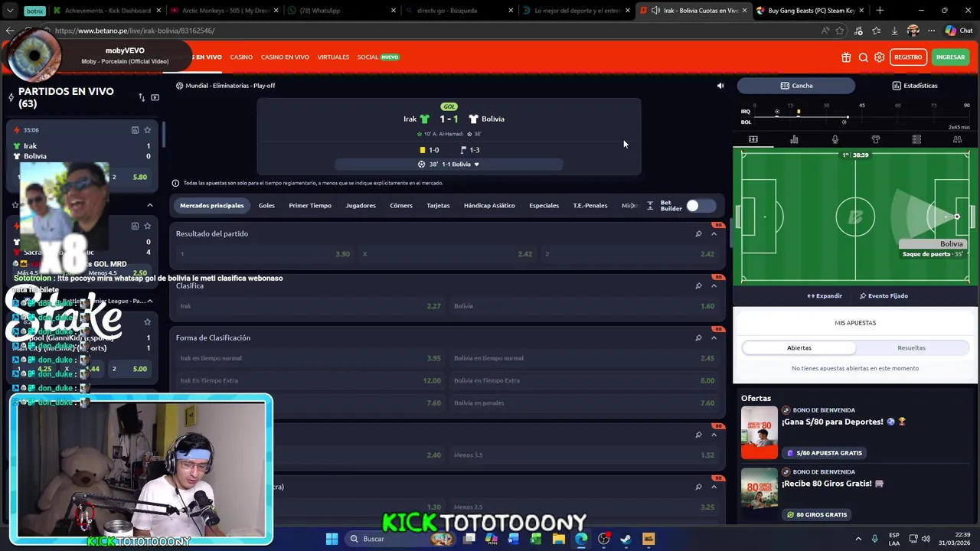This screenshot has width=980, height=551.
Task: Collapse the first league group in live sidebar
Action: (x=150, y=205)
